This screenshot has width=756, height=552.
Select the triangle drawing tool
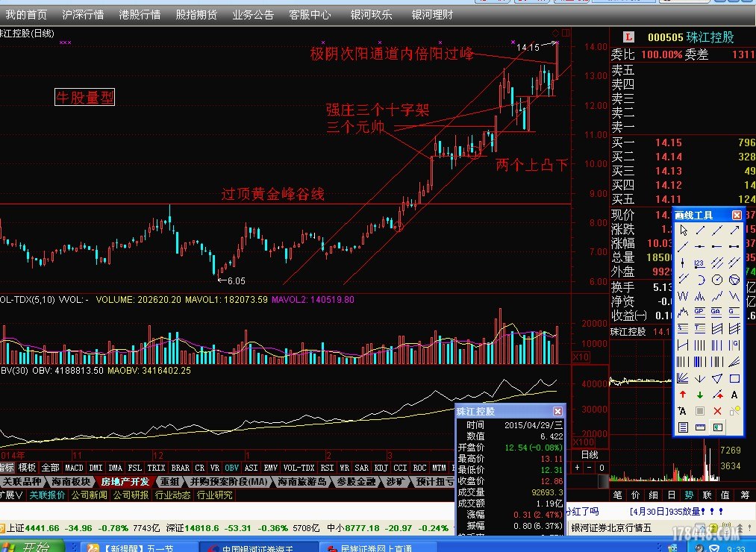[717, 378]
